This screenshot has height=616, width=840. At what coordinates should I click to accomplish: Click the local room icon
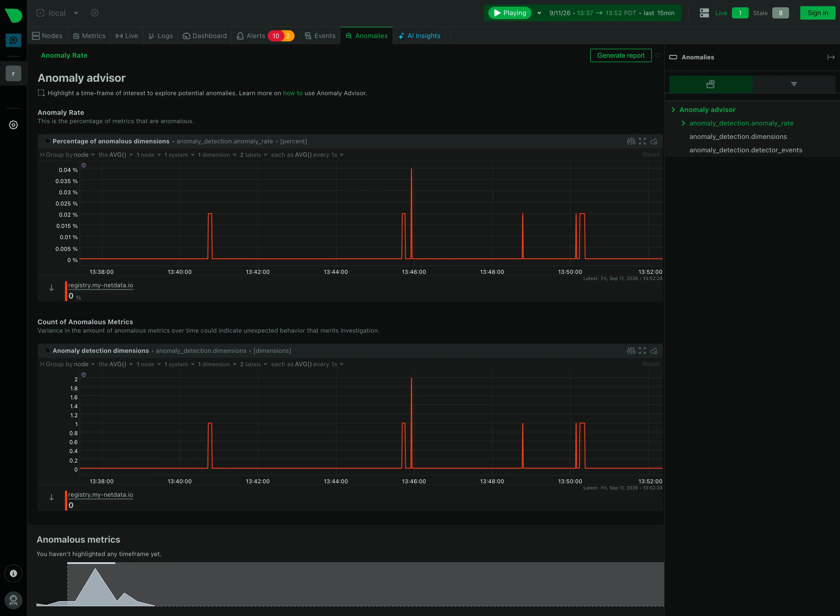pyautogui.click(x=40, y=13)
